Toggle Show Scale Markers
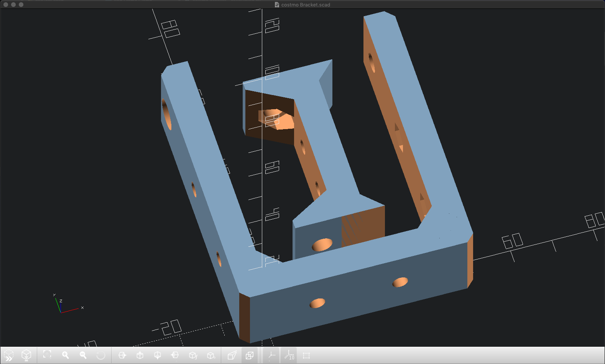Viewport: 605px width, 364px height. click(289, 355)
